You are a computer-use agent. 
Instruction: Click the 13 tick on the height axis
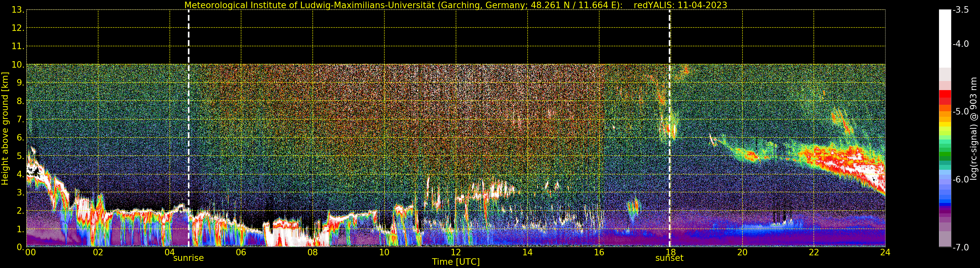(x=17, y=10)
